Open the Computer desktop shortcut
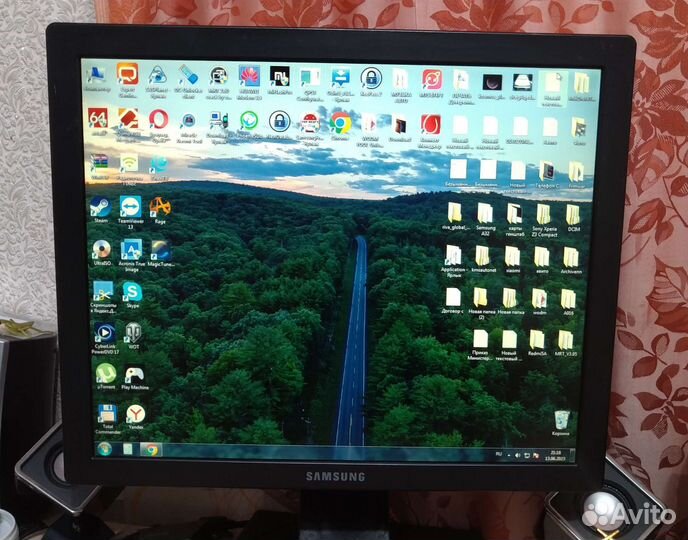The width and height of the screenshot is (688, 540). (x=96, y=78)
